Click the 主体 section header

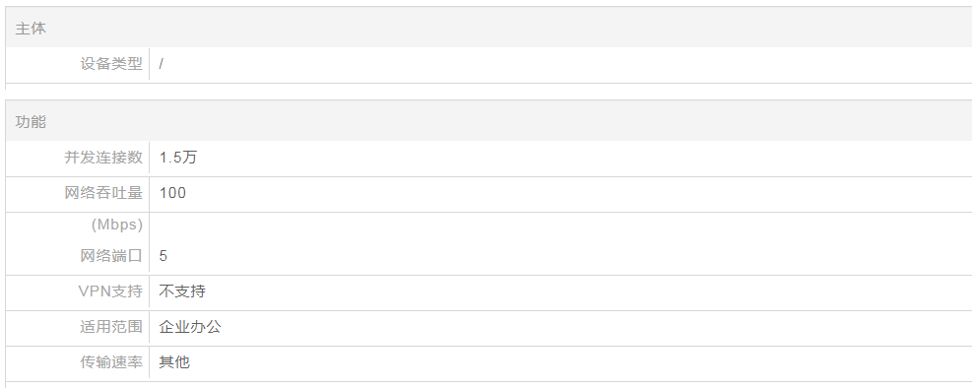coord(31,29)
